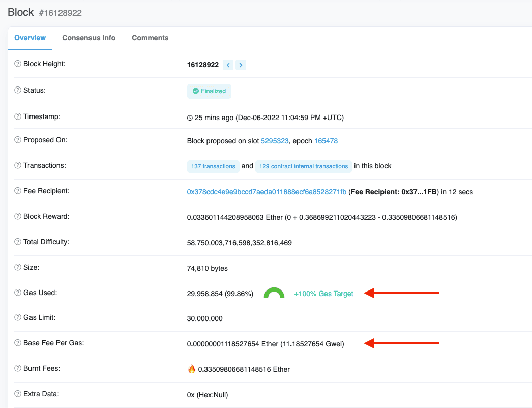Click the Finalized status badge
Viewport: 532px width, 408px height.
[209, 91]
